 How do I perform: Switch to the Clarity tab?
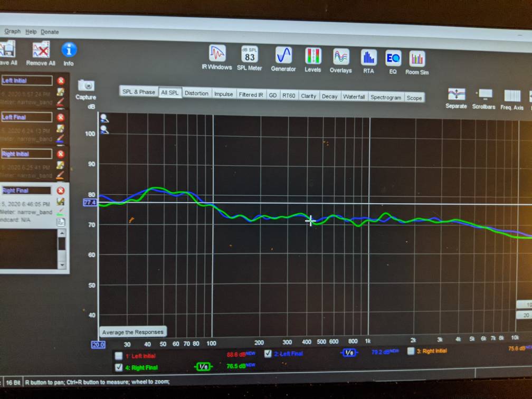308,96
